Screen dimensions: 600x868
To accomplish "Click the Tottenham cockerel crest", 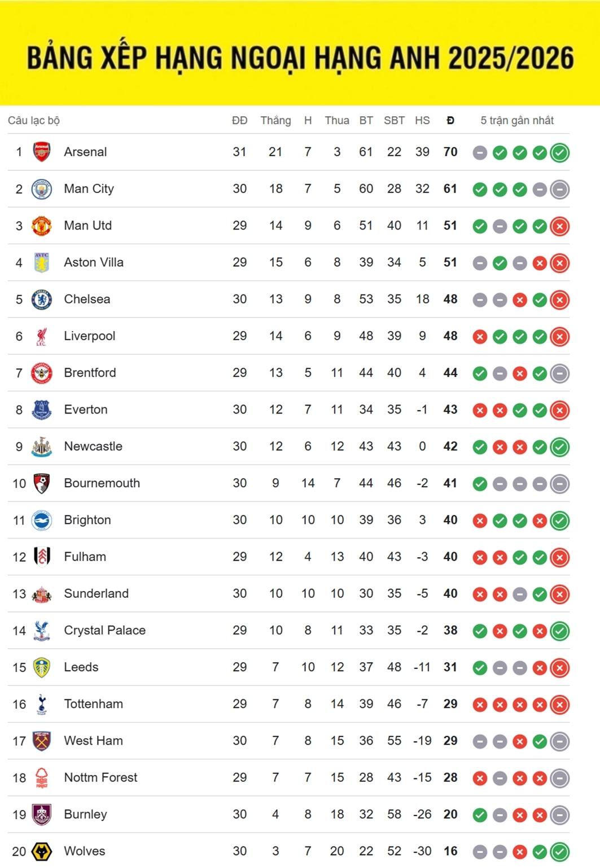I will coord(42,704).
